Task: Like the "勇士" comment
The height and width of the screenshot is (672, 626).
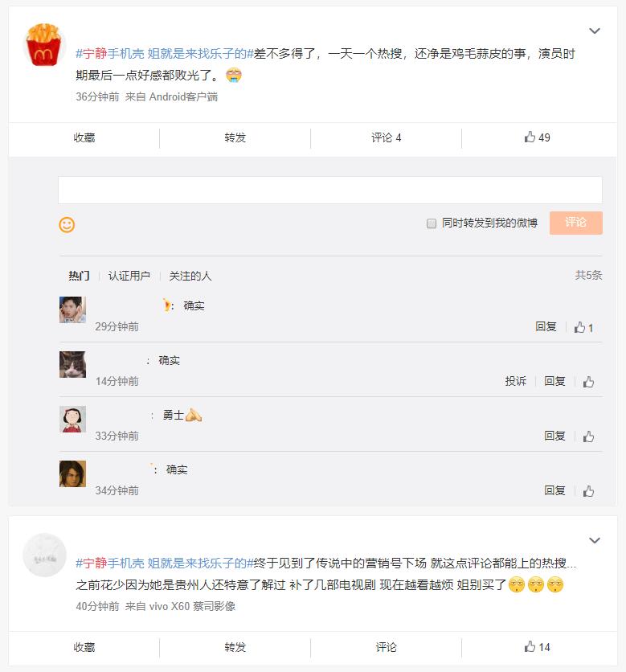Action: [x=588, y=435]
